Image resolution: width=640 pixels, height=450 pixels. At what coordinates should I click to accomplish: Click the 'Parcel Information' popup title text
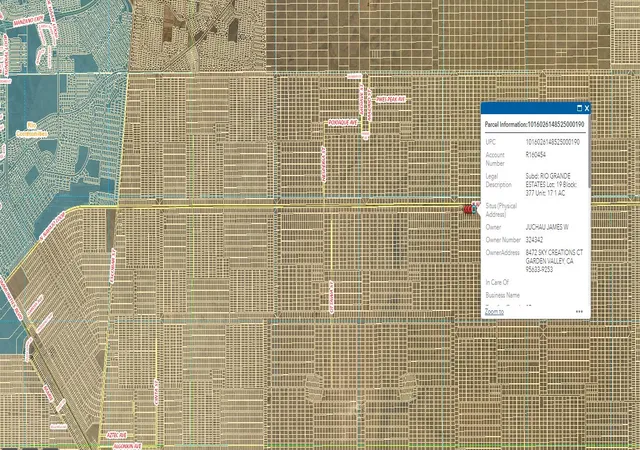pyautogui.click(x=534, y=124)
